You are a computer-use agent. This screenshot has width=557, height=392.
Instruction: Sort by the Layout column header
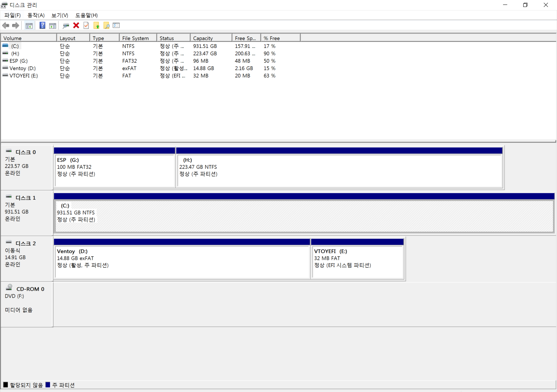(x=73, y=38)
